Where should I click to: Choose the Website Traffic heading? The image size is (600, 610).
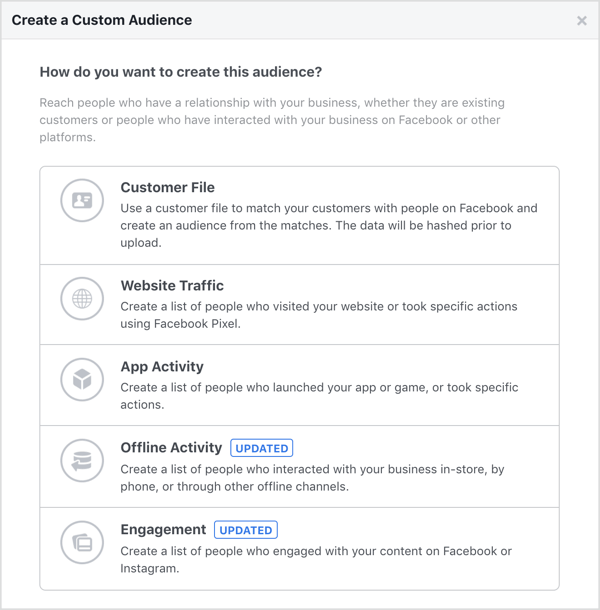[172, 286]
